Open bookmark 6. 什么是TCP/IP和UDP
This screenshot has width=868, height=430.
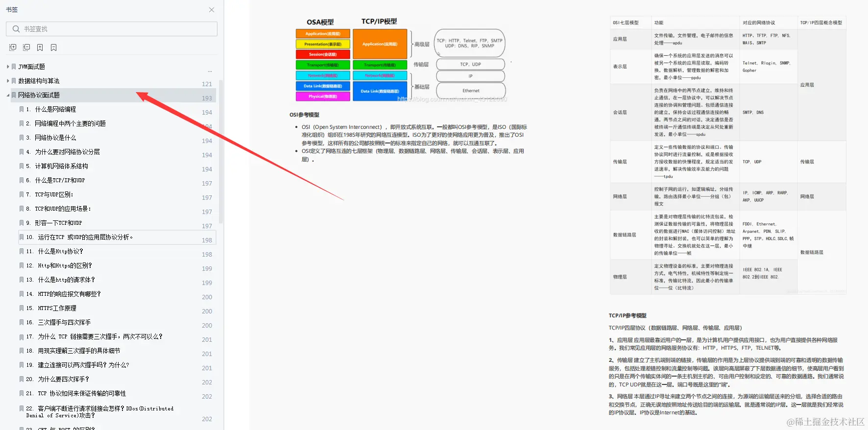55,180
